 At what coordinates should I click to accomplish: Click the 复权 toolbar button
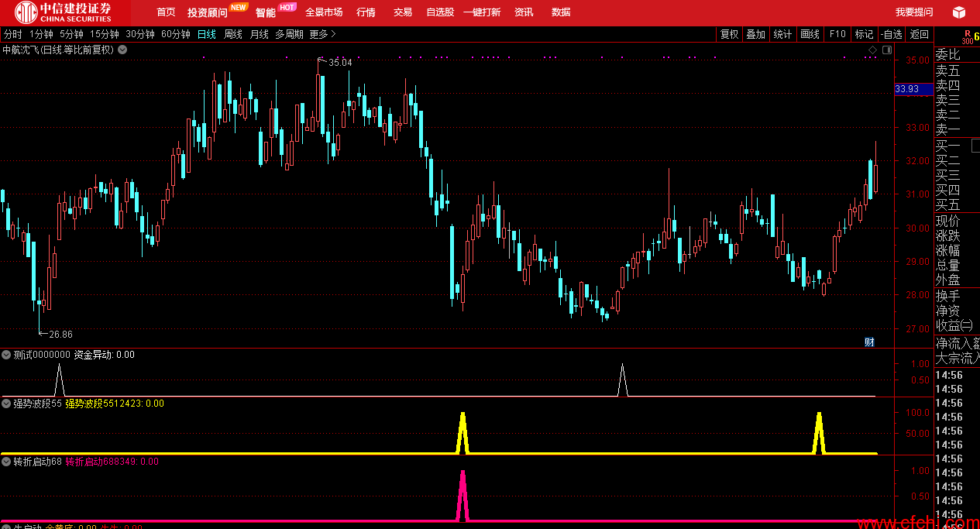[x=729, y=34]
